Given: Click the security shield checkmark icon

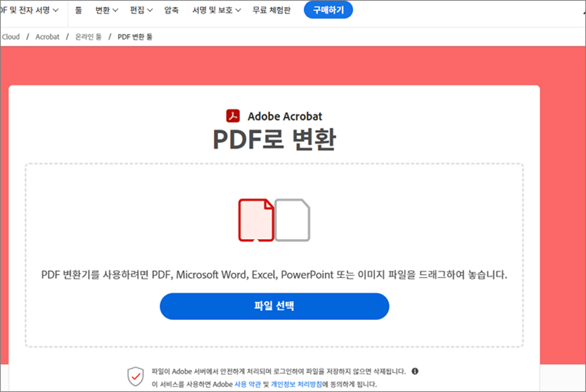Looking at the screenshot, I should [x=136, y=376].
